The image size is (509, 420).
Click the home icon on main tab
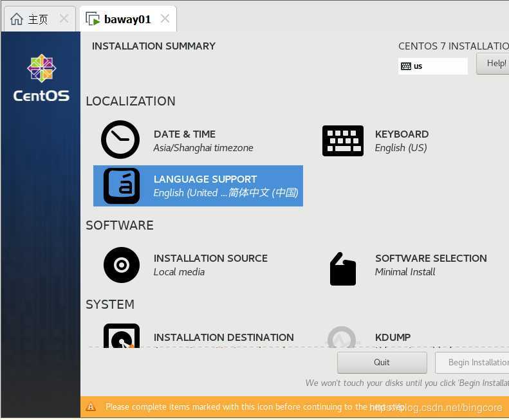pos(17,19)
